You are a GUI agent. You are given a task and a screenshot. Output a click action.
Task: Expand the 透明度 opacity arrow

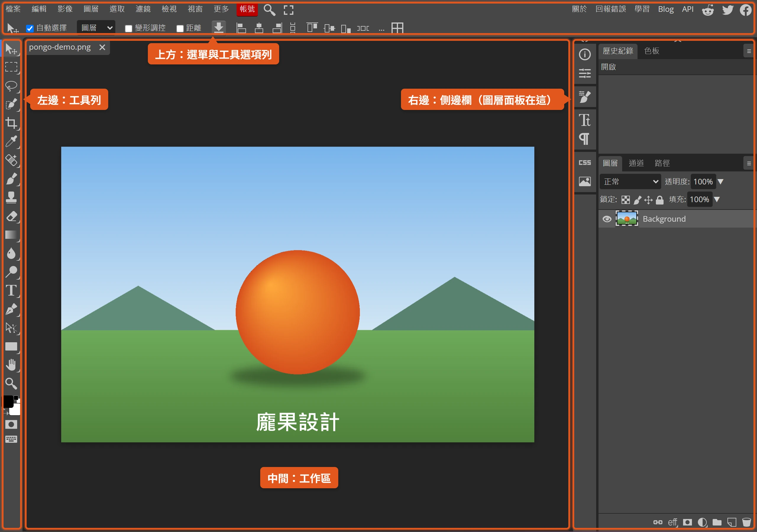pos(720,181)
